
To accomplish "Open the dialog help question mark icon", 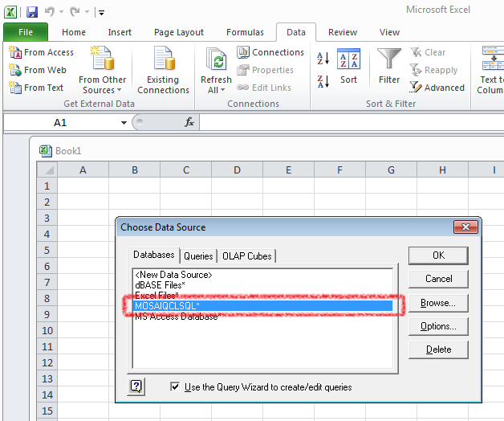I will 136,386.
